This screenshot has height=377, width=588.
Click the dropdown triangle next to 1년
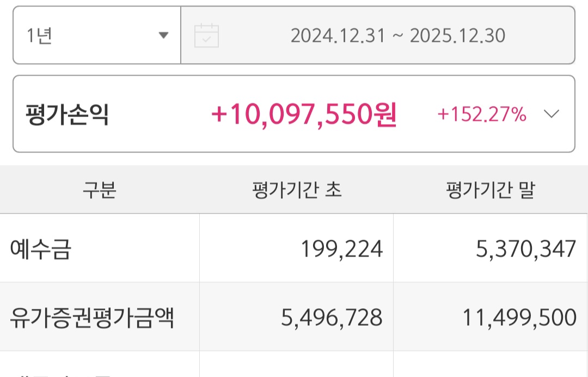coord(163,35)
